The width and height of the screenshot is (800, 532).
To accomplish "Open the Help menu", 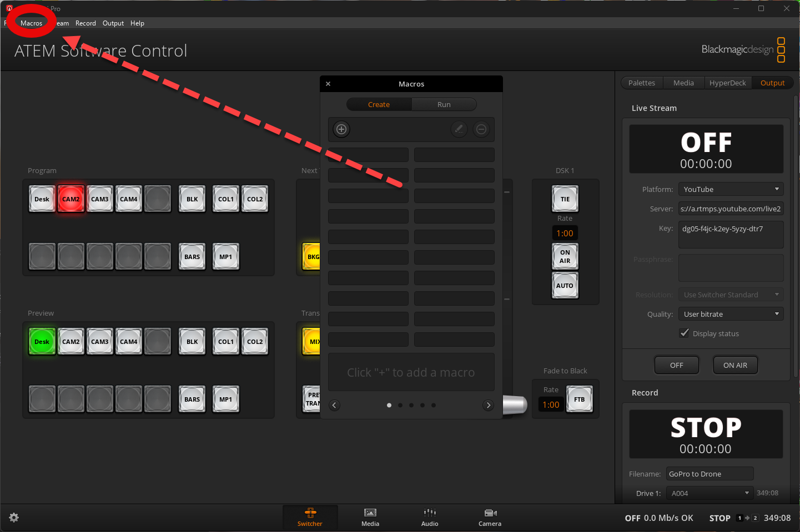I will [x=137, y=23].
